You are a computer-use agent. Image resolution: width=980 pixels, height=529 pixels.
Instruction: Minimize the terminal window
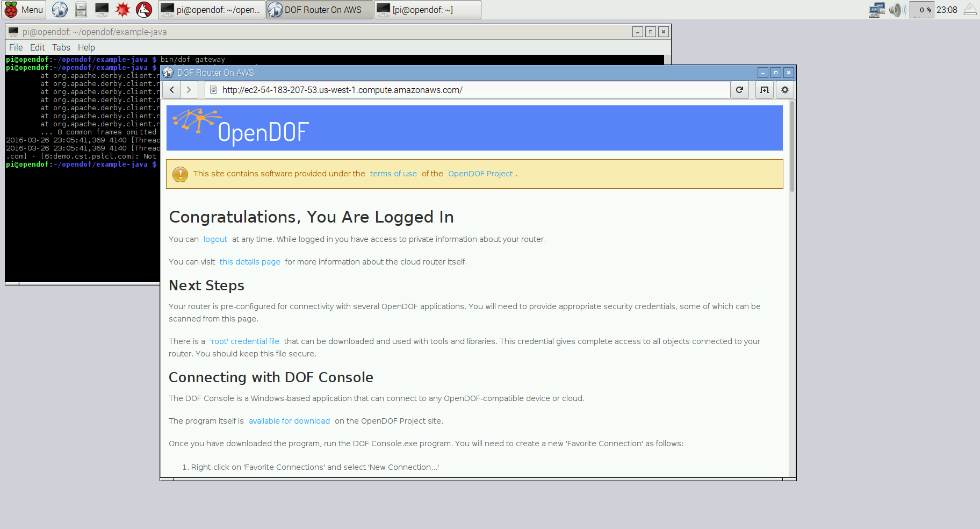(x=638, y=32)
